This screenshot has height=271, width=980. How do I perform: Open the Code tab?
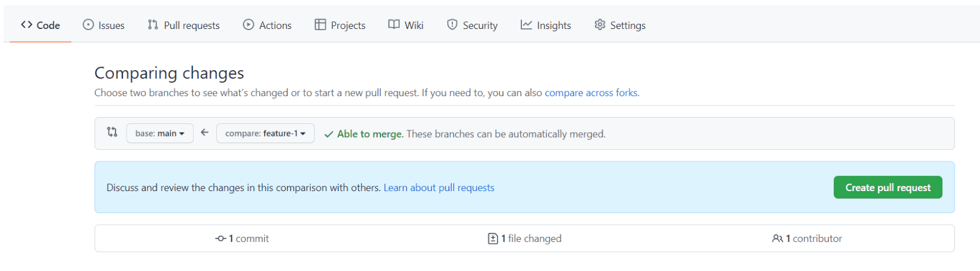pyautogui.click(x=40, y=25)
